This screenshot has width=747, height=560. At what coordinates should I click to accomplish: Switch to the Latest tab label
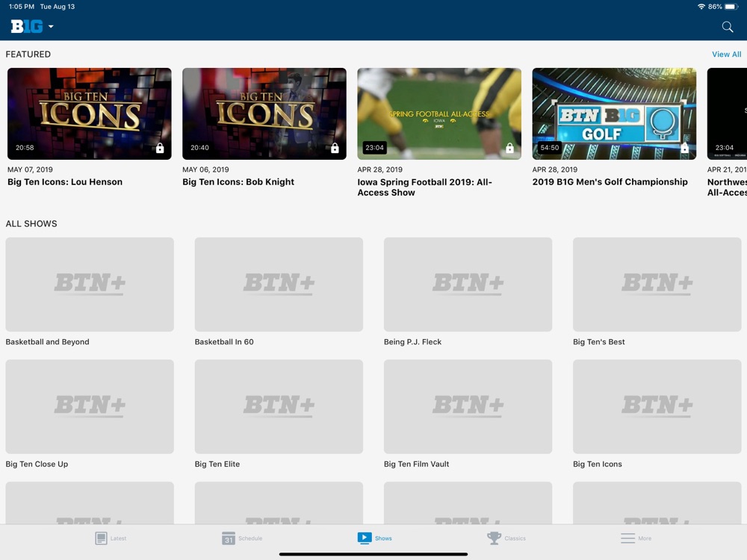[119, 538]
